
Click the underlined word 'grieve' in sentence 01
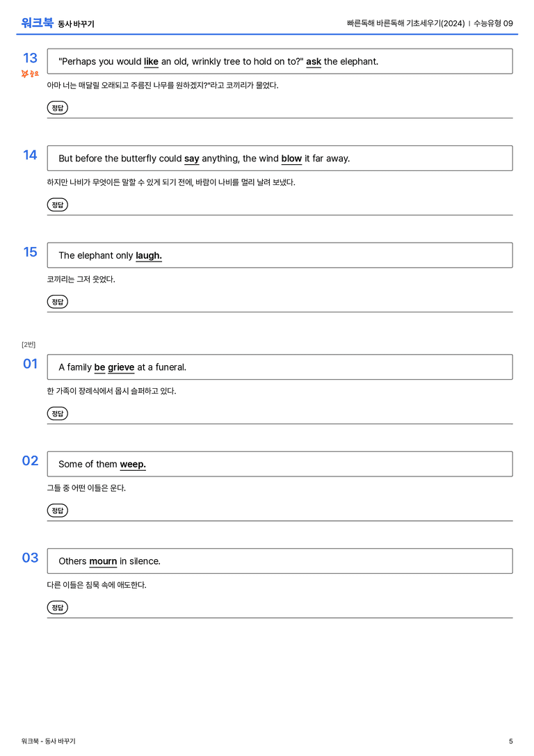121,367
